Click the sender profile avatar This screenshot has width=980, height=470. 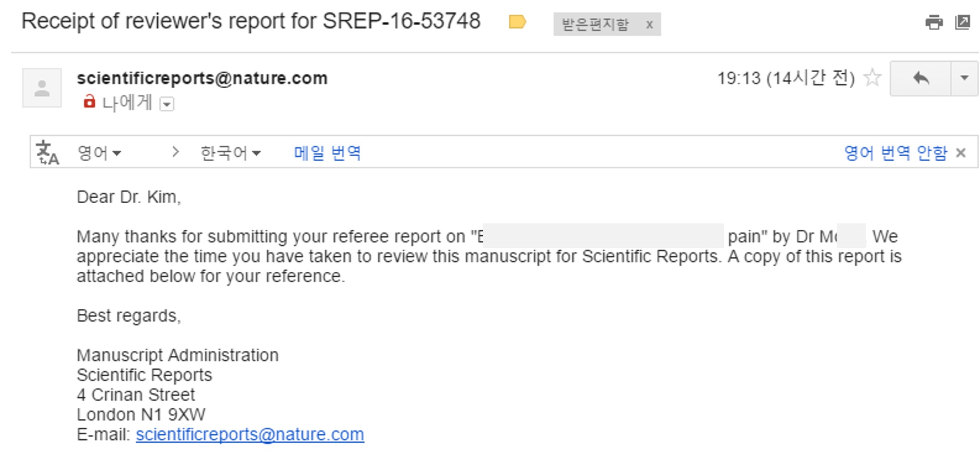42,88
